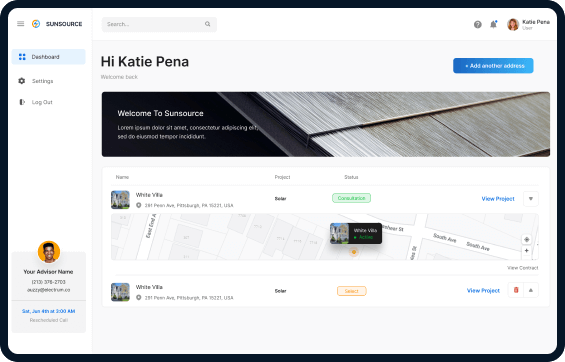This screenshot has width=565, height=362.
Task: Open the hamburger menu icon
Action: (x=21, y=24)
